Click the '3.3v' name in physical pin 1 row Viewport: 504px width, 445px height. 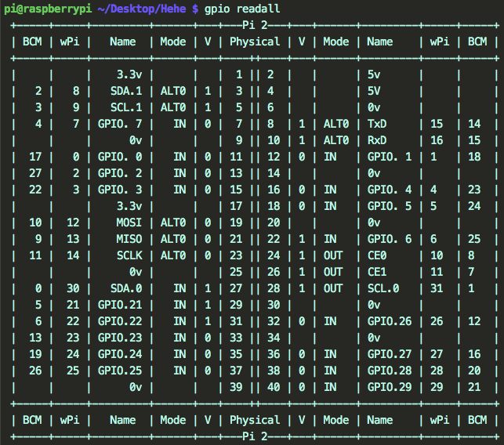click(x=129, y=74)
